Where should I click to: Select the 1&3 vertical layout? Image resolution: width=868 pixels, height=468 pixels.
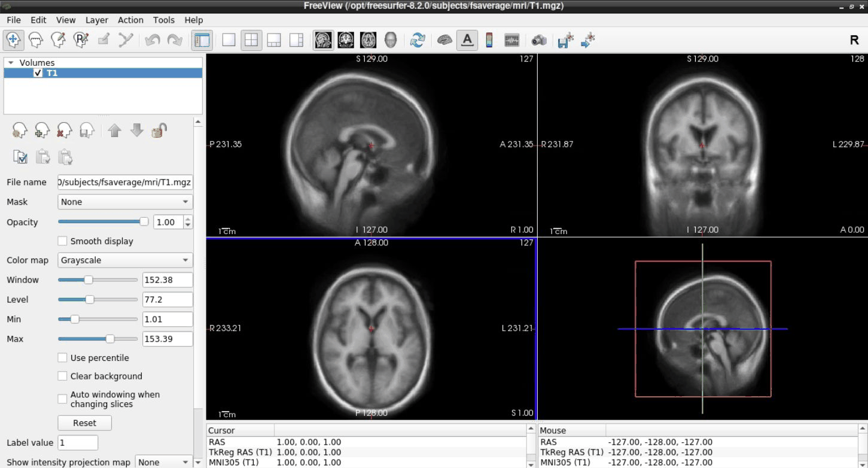(x=296, y=40)
